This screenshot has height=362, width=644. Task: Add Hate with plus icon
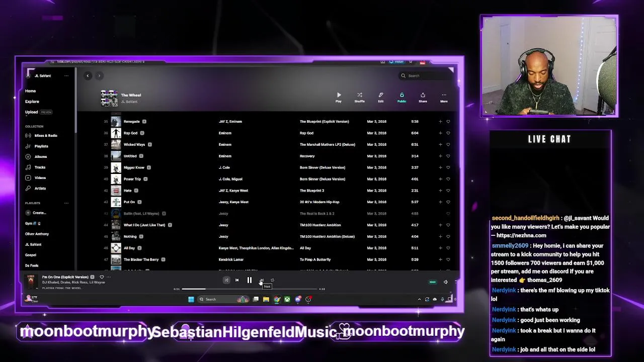coord(440,191)
